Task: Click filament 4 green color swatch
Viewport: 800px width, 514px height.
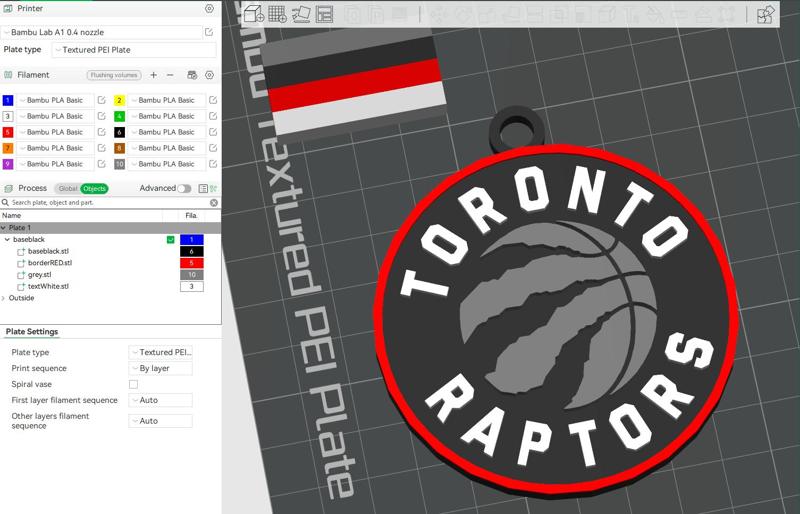Action: point(119,116)
